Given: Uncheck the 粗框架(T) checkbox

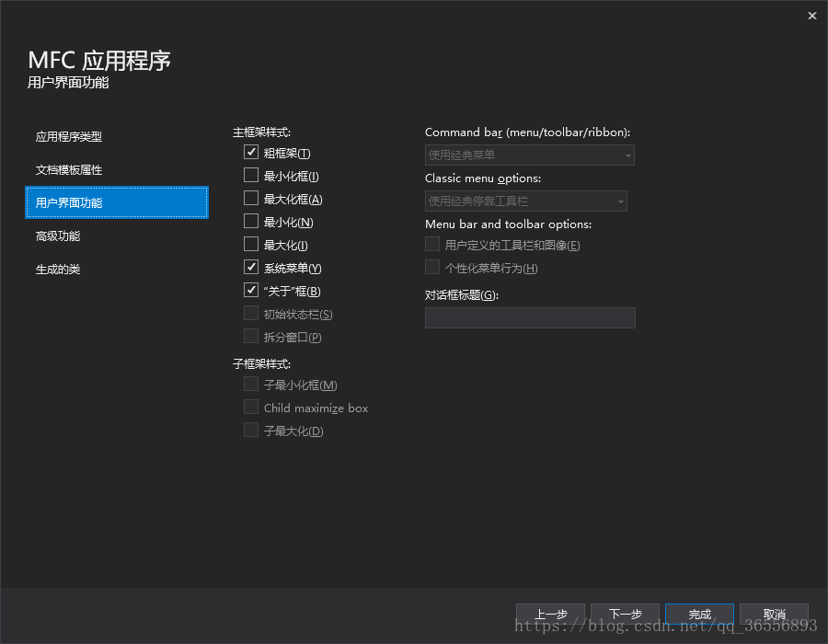Looking at the screenshot, I should (251, 152).
